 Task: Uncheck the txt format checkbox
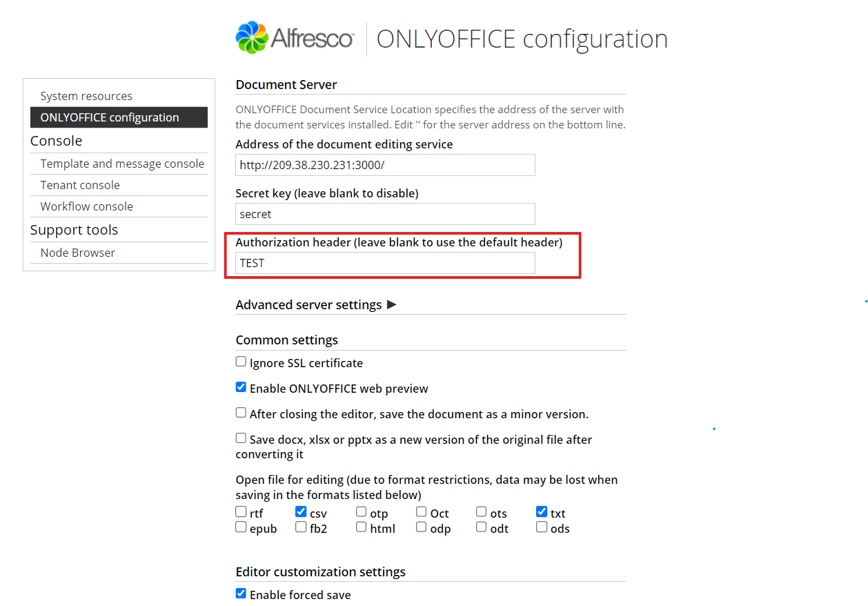coord(542,512)
